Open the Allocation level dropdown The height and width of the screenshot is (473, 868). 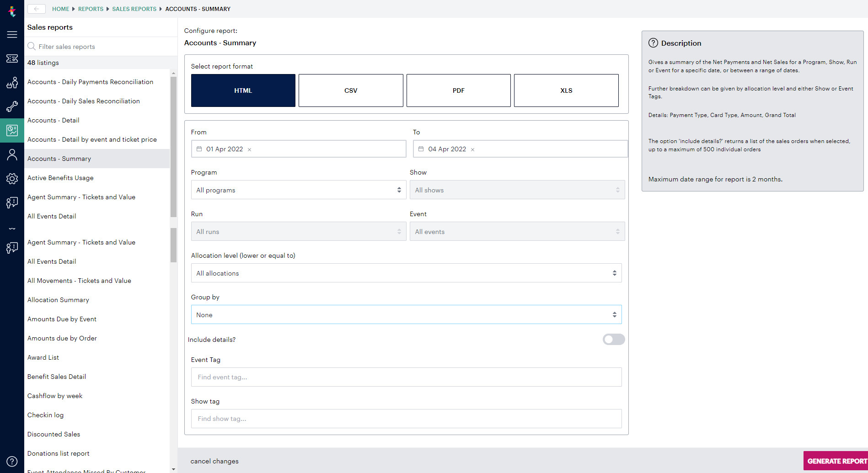click(x=406, y=273)
